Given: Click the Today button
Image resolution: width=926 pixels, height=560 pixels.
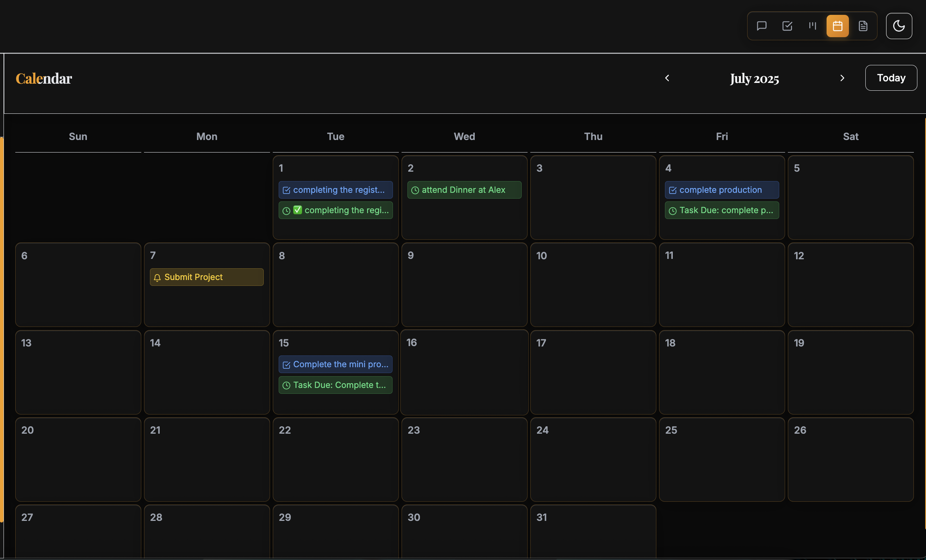Looking at the screenshot, I should click(x=891, y=78).
